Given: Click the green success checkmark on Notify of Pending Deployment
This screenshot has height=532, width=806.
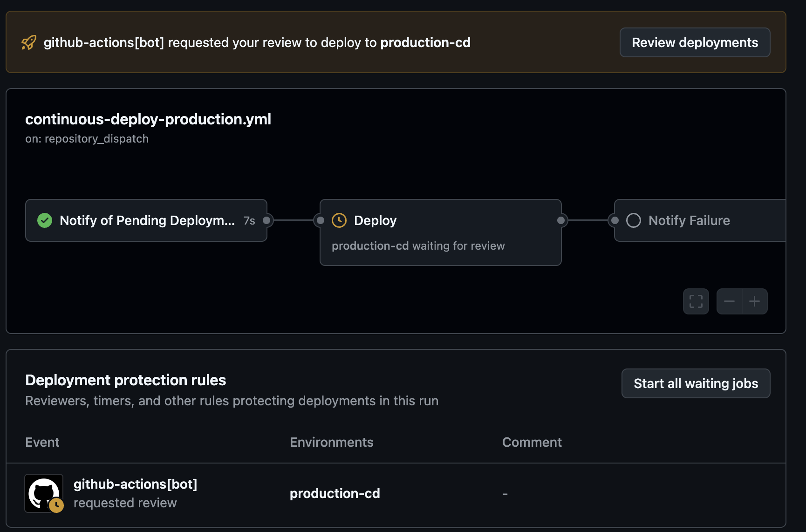Looking at the screenshot, I should coord(45,220).
